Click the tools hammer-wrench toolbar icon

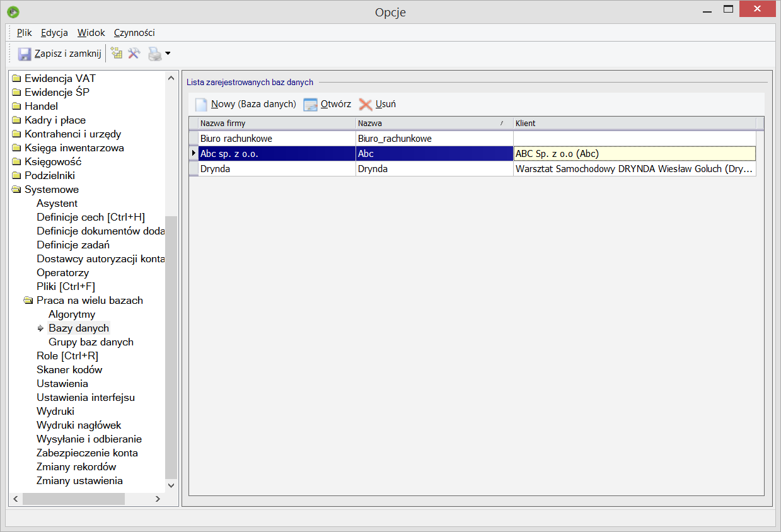134,54
